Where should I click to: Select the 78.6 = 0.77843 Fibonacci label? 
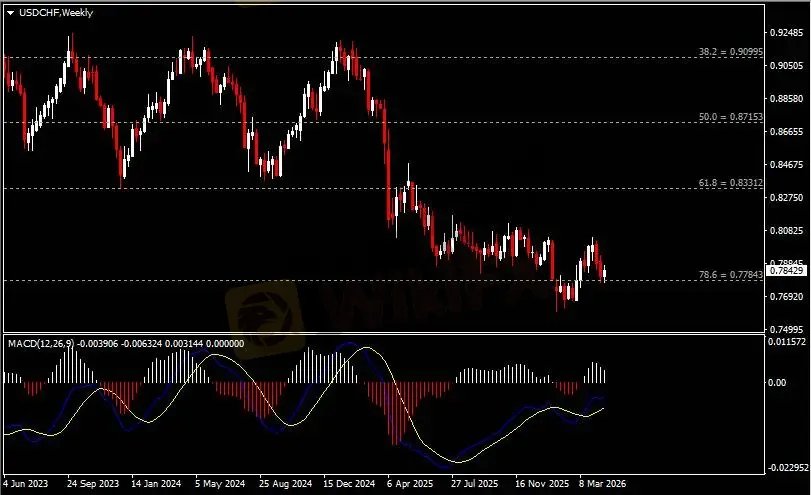[x=732, y=275]
